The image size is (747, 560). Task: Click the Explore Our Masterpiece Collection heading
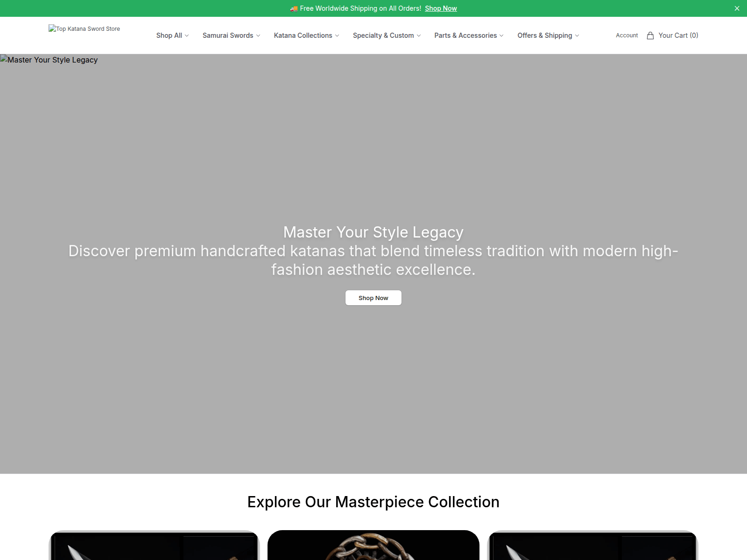[x=373, y=502]
